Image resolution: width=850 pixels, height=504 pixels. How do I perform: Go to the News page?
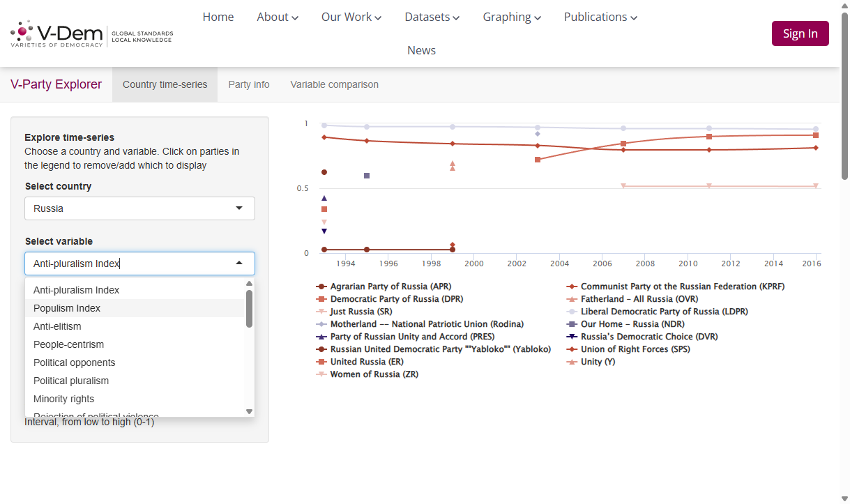[x=421, y=50]
